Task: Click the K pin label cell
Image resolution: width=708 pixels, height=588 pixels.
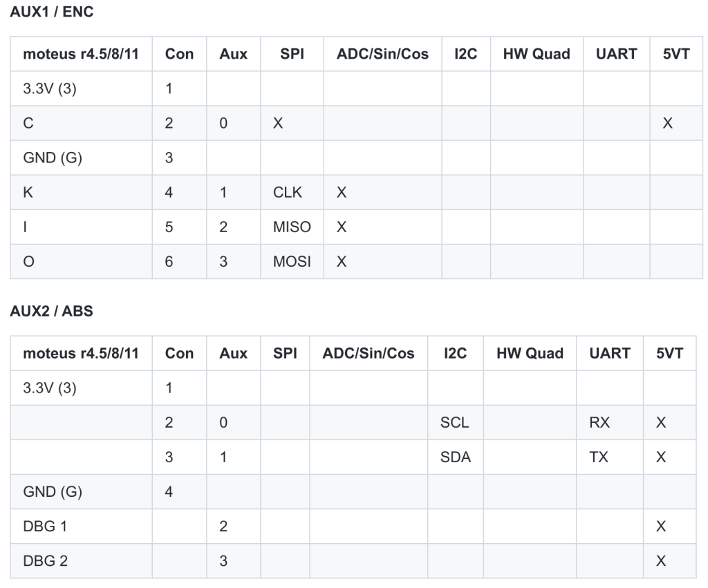Action: (28, 192)
